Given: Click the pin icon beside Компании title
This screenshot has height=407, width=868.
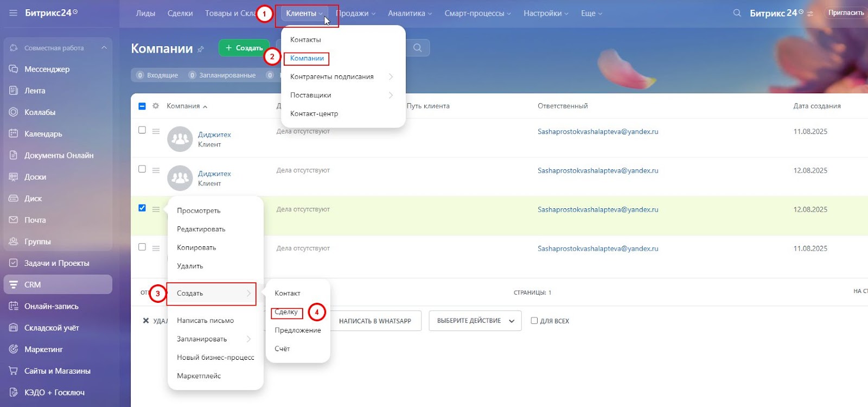Looking at the screenshot, I should [x=201, y=49].
